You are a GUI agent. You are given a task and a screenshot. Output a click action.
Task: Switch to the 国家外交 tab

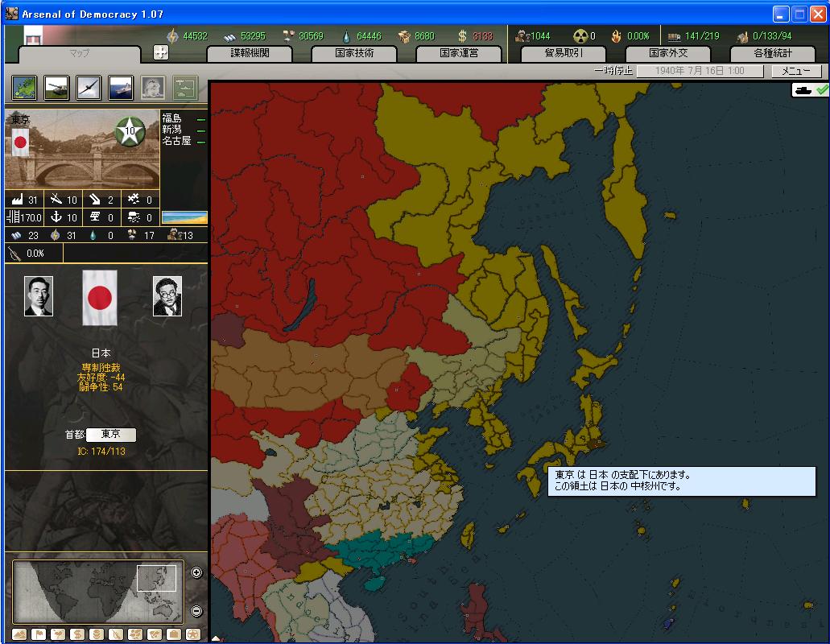click(x=668, y=54)
